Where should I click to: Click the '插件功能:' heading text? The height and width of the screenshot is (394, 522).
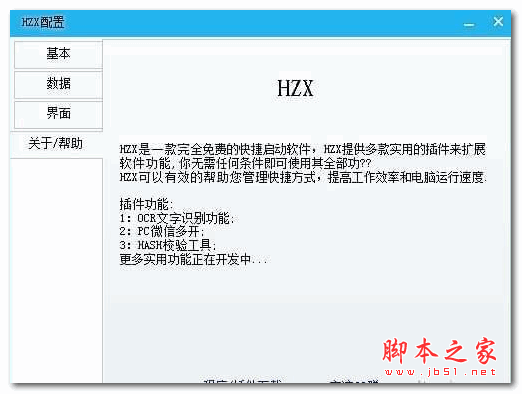point(147,204)
